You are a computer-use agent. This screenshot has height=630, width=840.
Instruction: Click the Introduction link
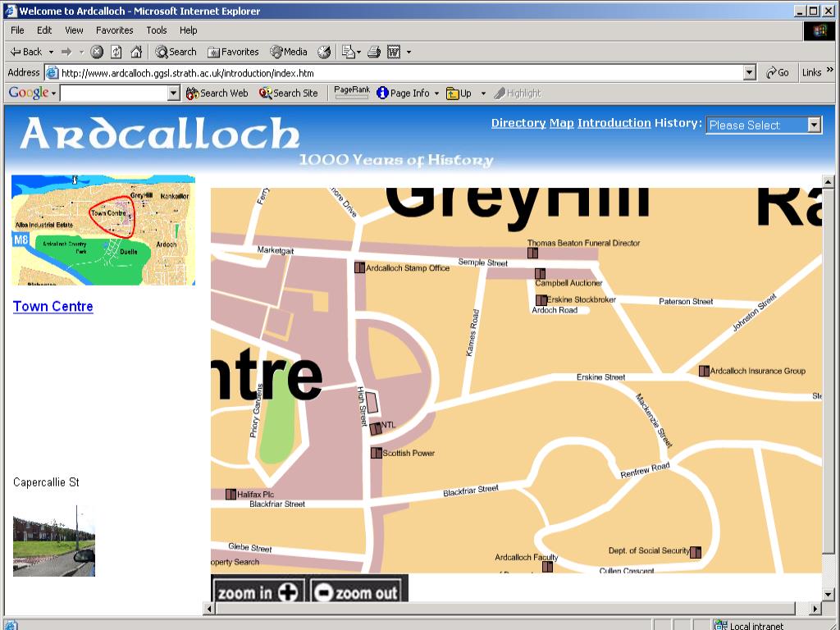(614, 123)
